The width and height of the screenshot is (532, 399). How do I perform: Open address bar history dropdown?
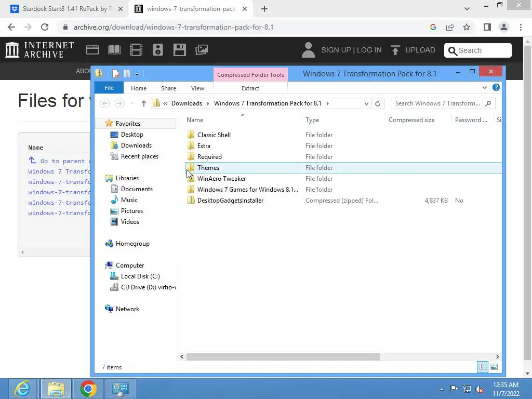366,103
